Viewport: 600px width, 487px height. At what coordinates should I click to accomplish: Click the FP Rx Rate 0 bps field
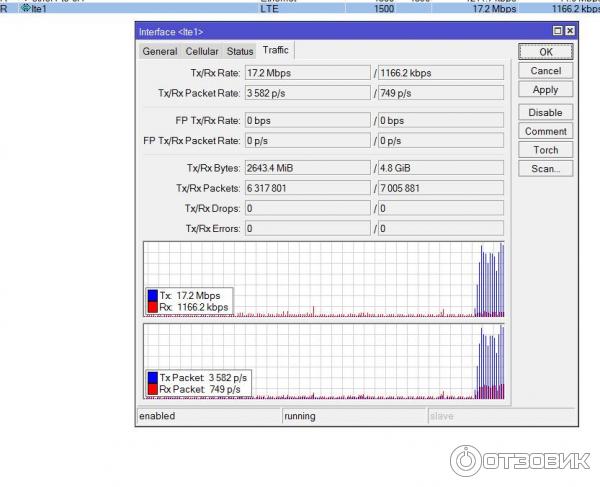point(441,121)
